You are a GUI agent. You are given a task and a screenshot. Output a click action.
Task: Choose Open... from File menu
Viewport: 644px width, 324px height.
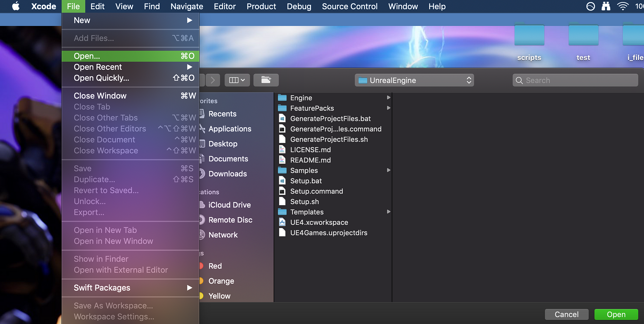click(130, 56)
